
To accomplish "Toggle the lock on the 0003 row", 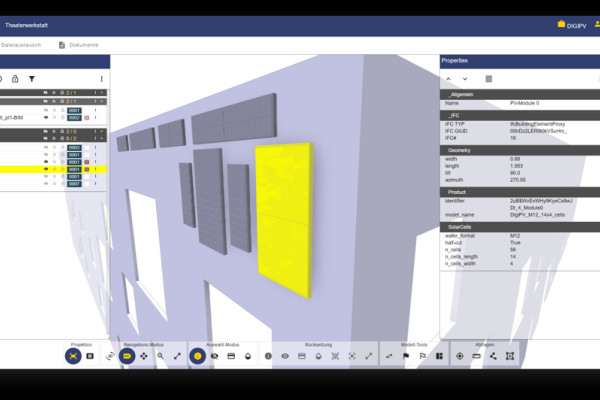I will tap(63, 147).
